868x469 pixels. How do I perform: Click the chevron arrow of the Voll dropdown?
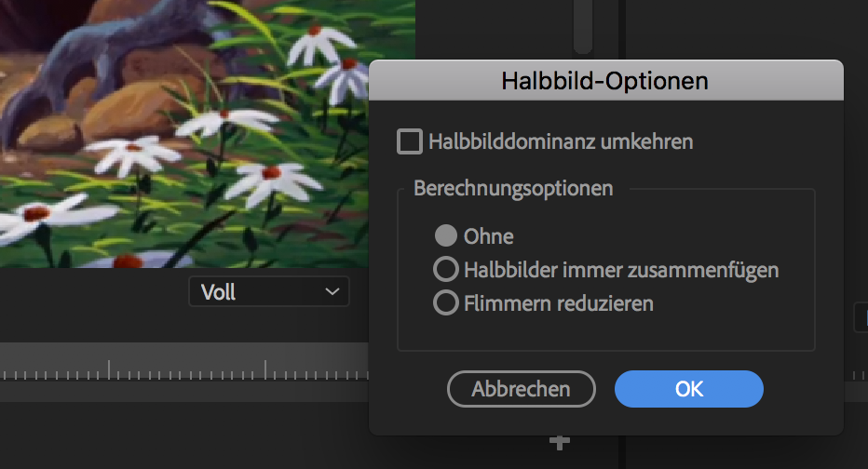click(332, 292)
